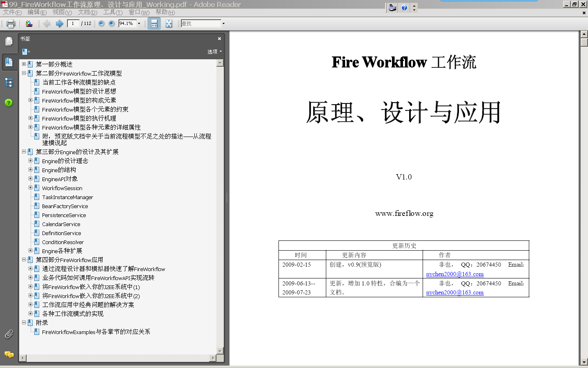The height and width of the screenshot is (368, 588).
Task: Open the toolbar options dropdown at top right
Action: point(414,8)
